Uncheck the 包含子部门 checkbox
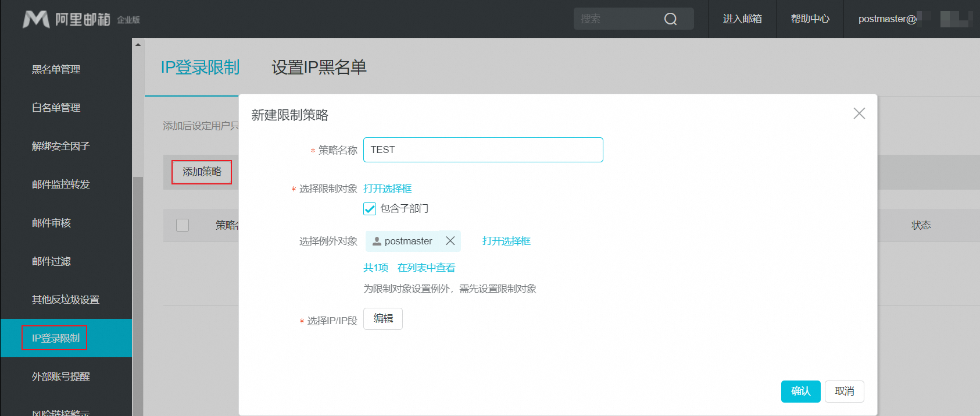Image resolution: width=980 pixels, height=416 pixels. (370, 209)
